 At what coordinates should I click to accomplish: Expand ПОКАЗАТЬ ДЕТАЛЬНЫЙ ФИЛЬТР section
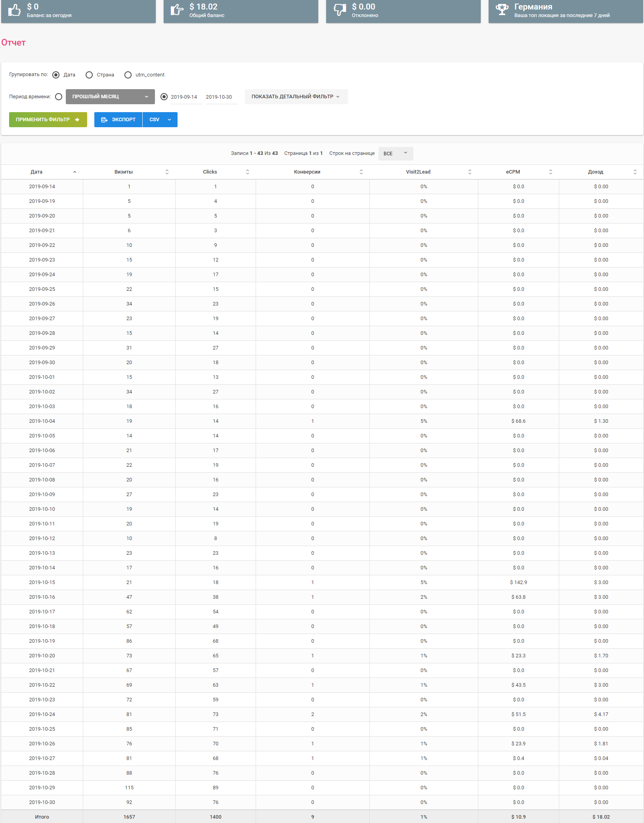296,96
